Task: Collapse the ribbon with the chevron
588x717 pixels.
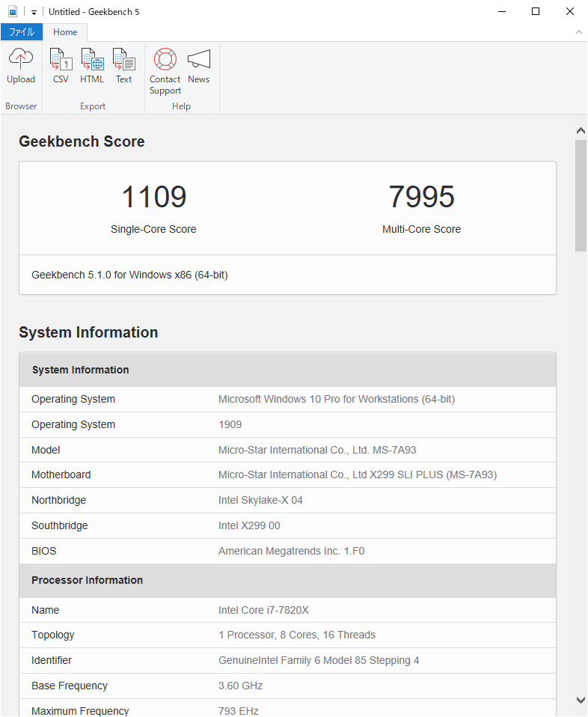Action: coord(578,32)
